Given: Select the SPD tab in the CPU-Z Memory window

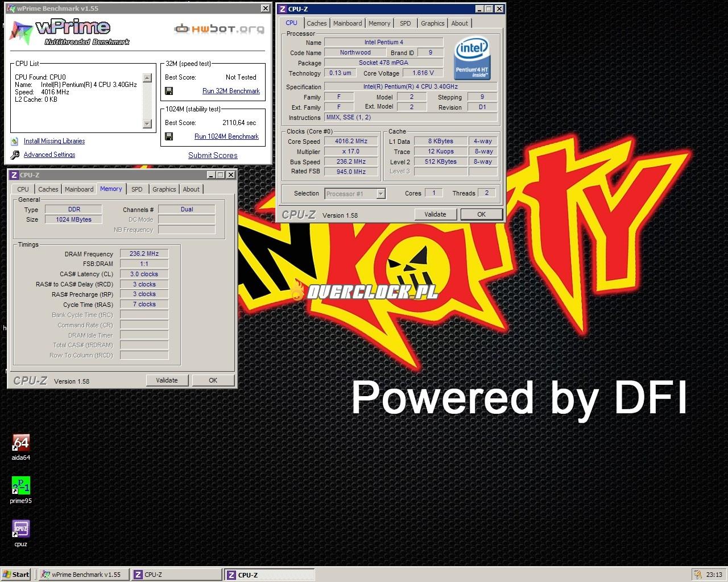Looking at the screenshot, I should tap(137, 189).
